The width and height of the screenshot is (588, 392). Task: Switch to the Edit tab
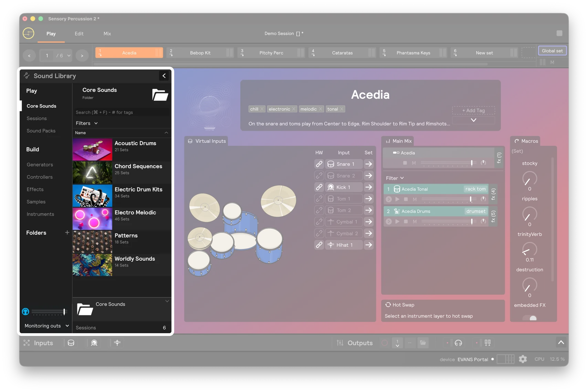click(x=79, y=33)
